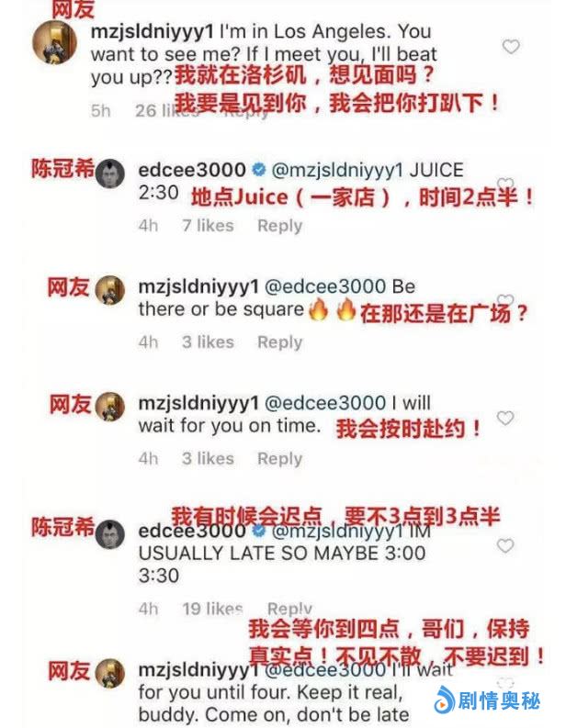Open mzjsldniyyy1 avatar on top comment

coord(54,42)
